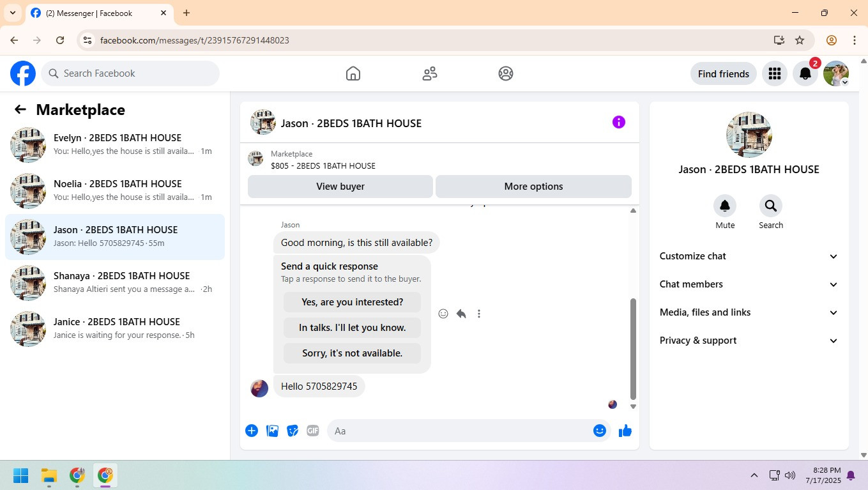The height and width of the screenshot is (490, 868).
Task: Send a thumbs-up like
Action: point(625,431)
